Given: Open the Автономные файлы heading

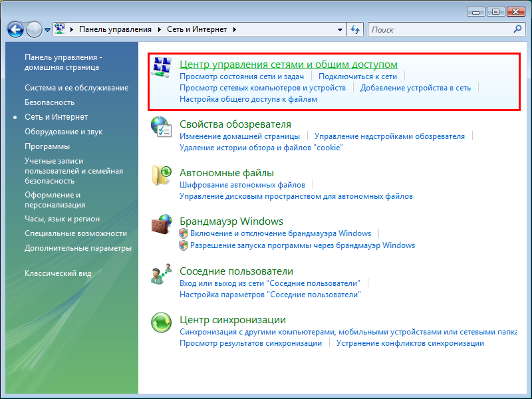Looking at the screenshot, I should coord(227,173).
